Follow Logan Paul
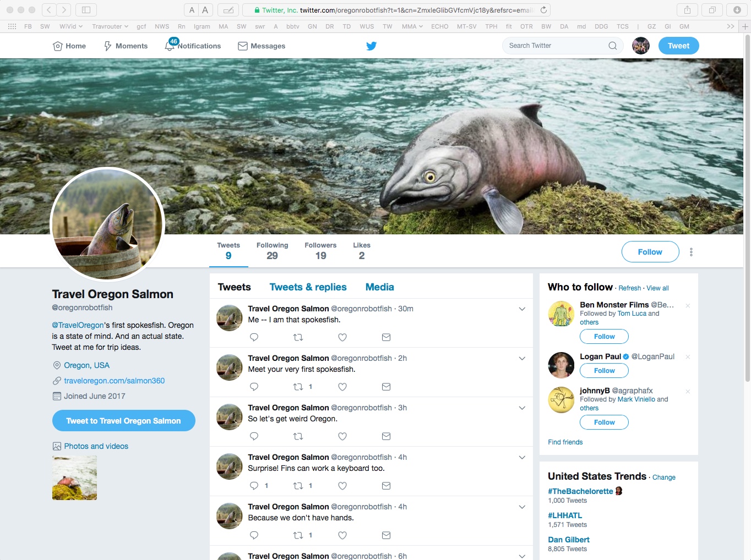Screen dimensions: 751x560 tap(604, 371)
